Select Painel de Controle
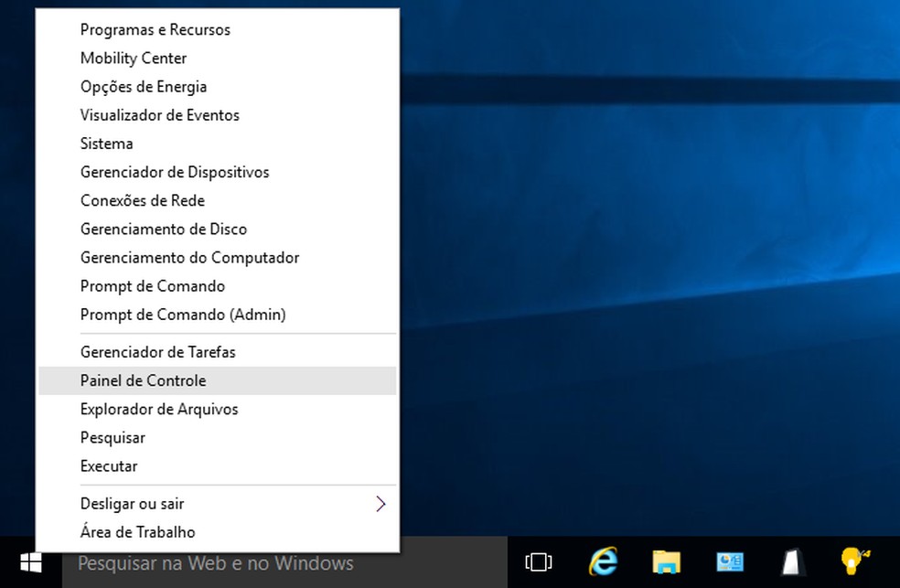The width and height of the screenshot is (900, 588). pyautogui.click(x=143, y=380)
